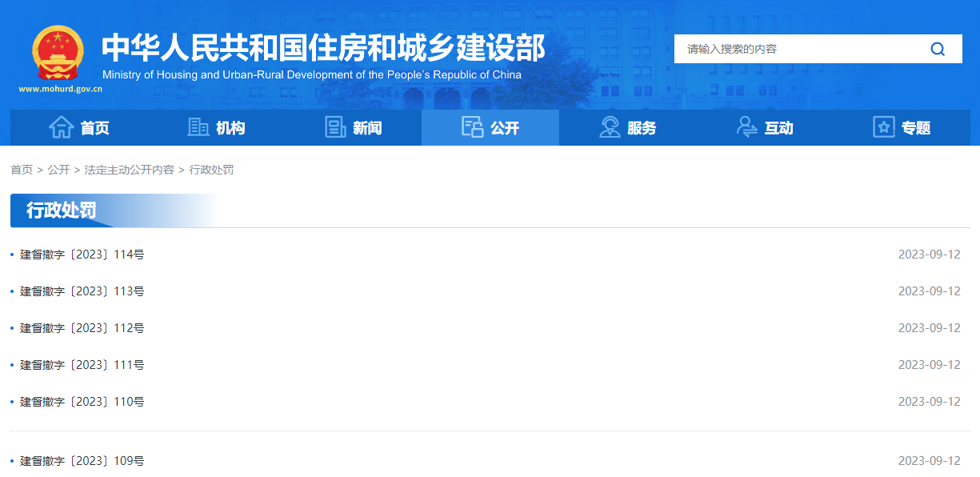
Task: Click the newspaper icon beside 新闻
Action: (335, 127)
